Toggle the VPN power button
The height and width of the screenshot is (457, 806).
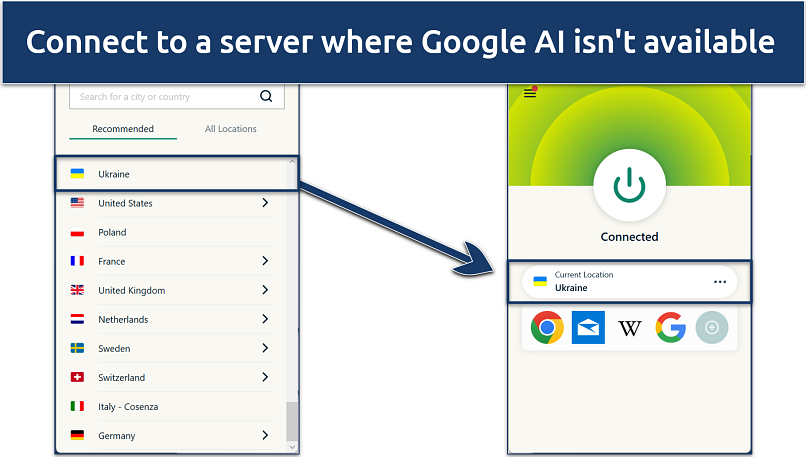629,186
